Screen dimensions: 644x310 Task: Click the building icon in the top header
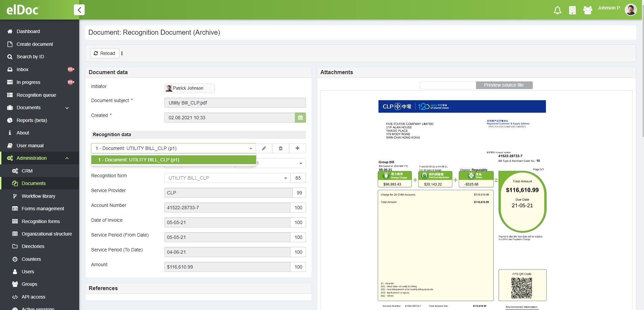(x=572, y=10)
